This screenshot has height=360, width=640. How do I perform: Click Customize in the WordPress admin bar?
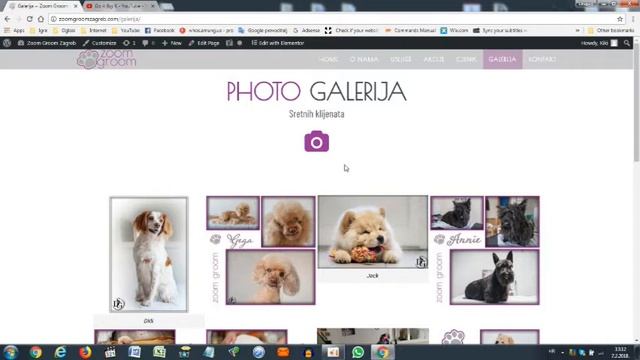click(100, 43)
